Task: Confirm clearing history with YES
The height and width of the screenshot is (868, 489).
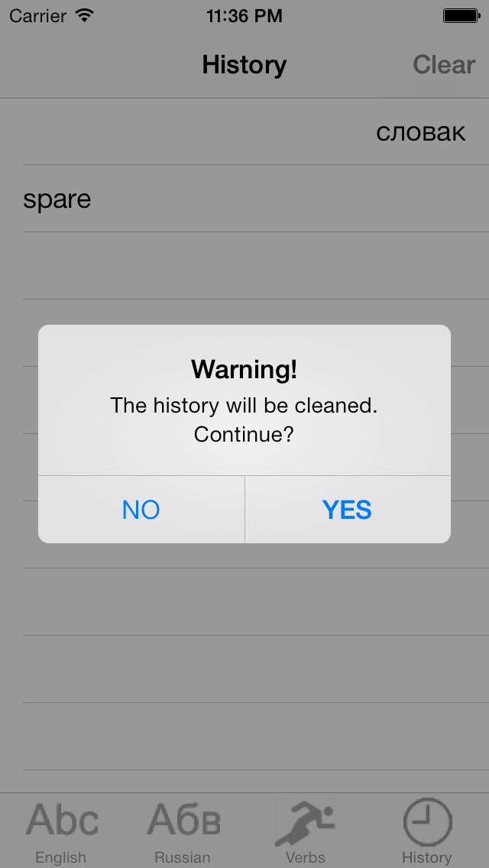Action: coord(347,510)
